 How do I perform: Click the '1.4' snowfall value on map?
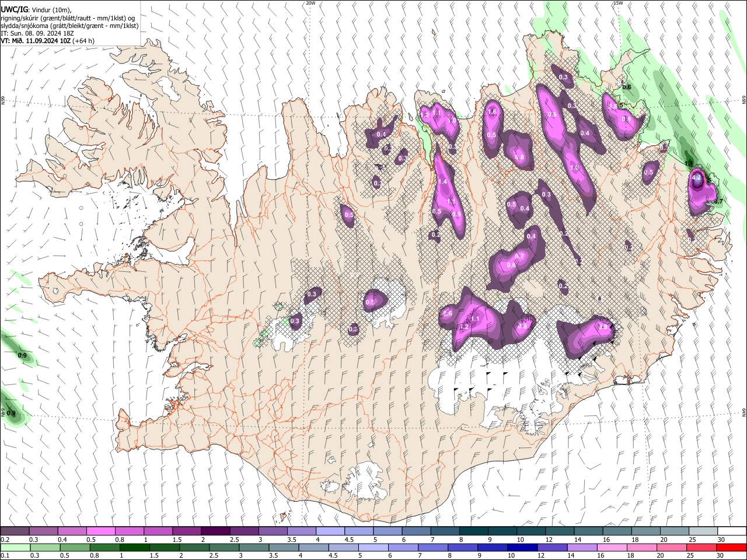(x=442, y=182)
